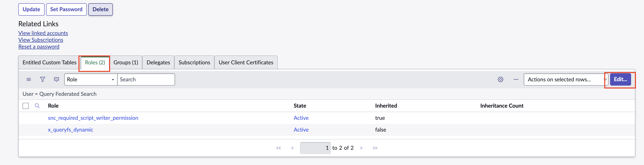Click Active state for x_queryfs_dynamic
The height and width of the screenshot is (165, 644).
pos(301,130)
